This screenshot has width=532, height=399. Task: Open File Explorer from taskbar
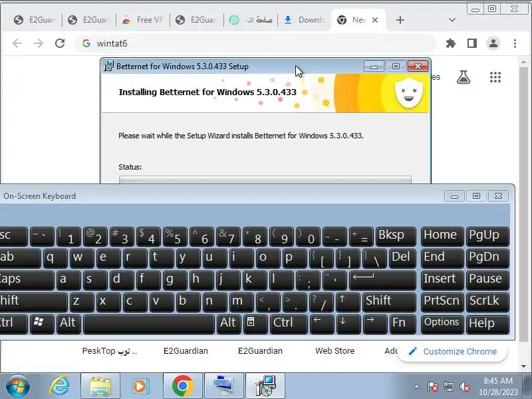[x=100, y=386]
